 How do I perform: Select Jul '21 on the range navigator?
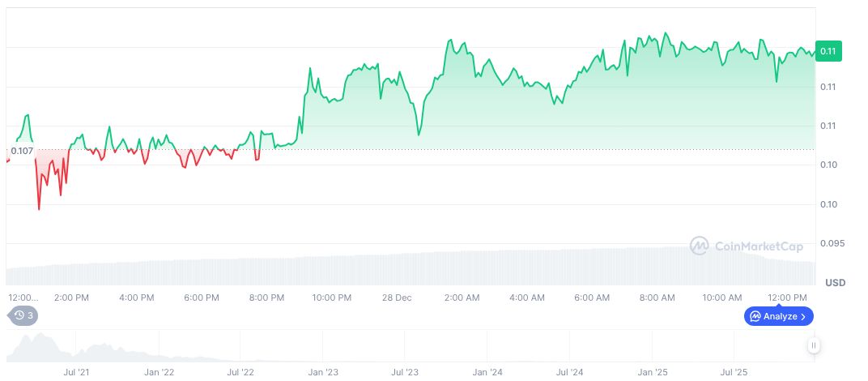(x=76, y=373)
